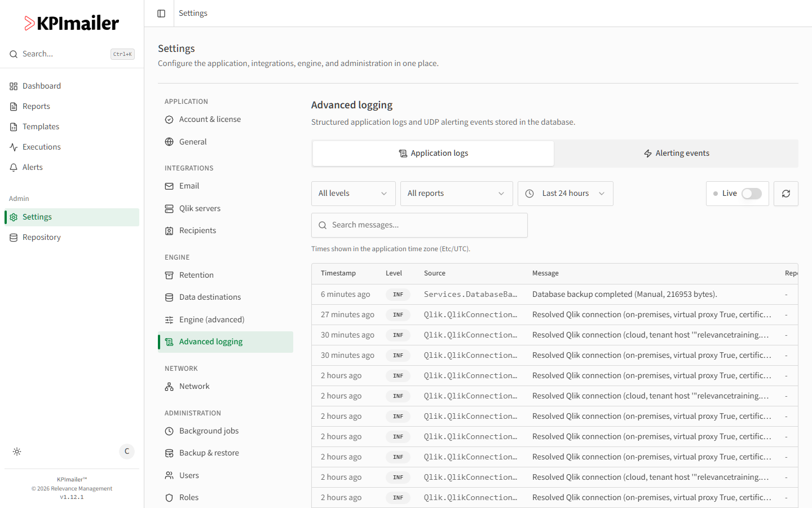Screen dimensions: 812x508
Task: Open Background jobs settings
Action: [x=226, y=431]
